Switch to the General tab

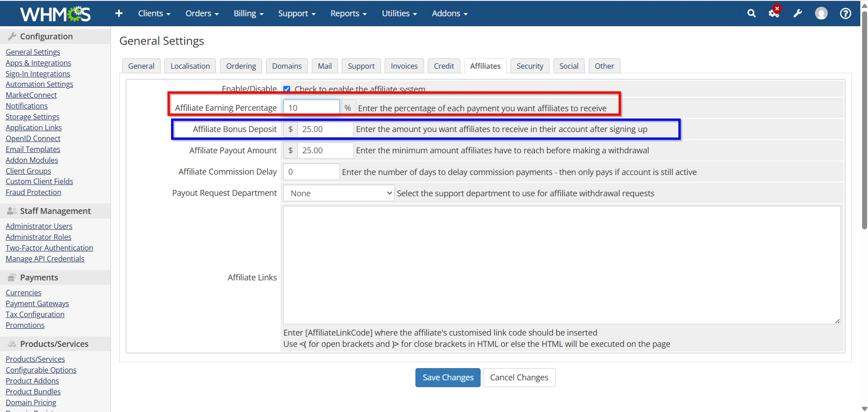(141, 66)
